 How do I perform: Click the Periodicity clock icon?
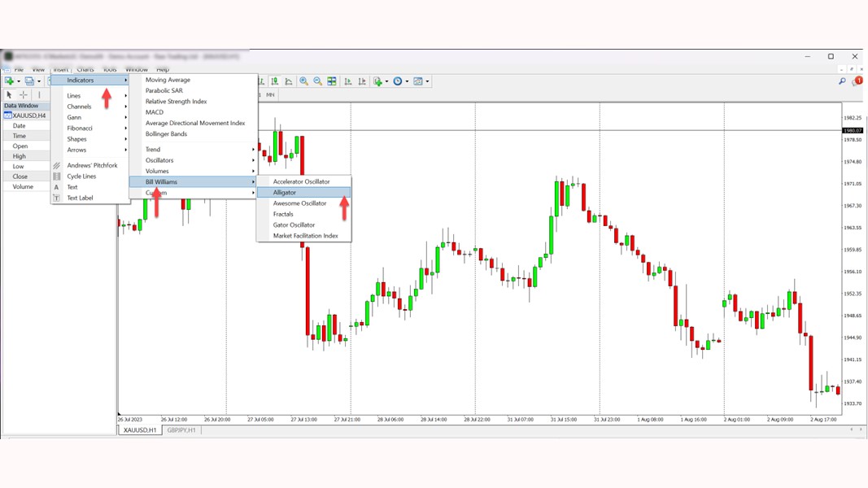click(x=398, y=81)
